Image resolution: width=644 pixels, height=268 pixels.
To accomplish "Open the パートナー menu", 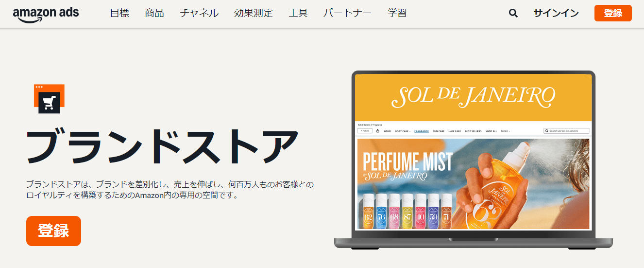I will [x=348, y=13].
